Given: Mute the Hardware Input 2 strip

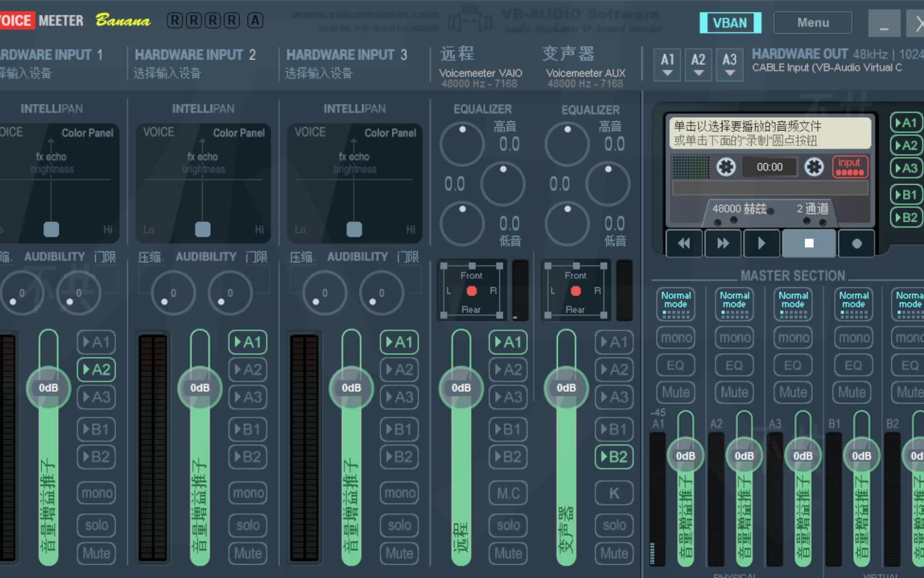Looking at the screenshot, I should (248, 553).
